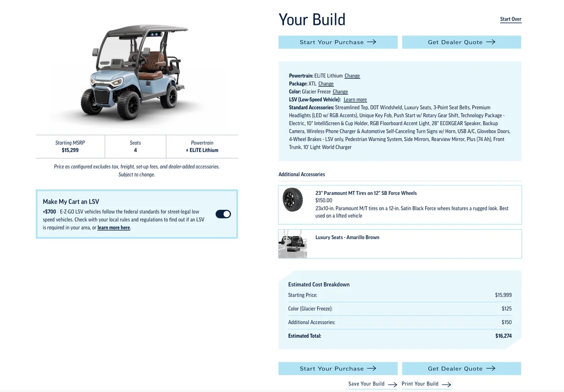The height and width of the screenshot is (392, 564).
Task: Click the bottom Get Dealer Quote button
Action: tap(462, 369)
